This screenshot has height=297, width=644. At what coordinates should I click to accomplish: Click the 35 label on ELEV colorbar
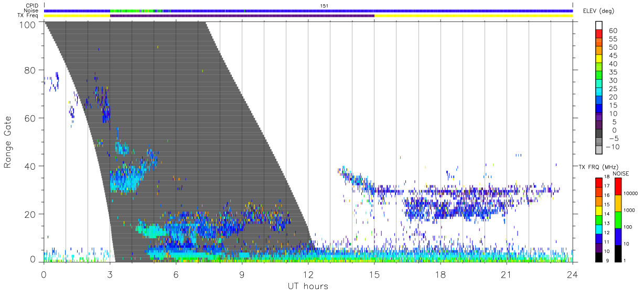tap(613, 72)
